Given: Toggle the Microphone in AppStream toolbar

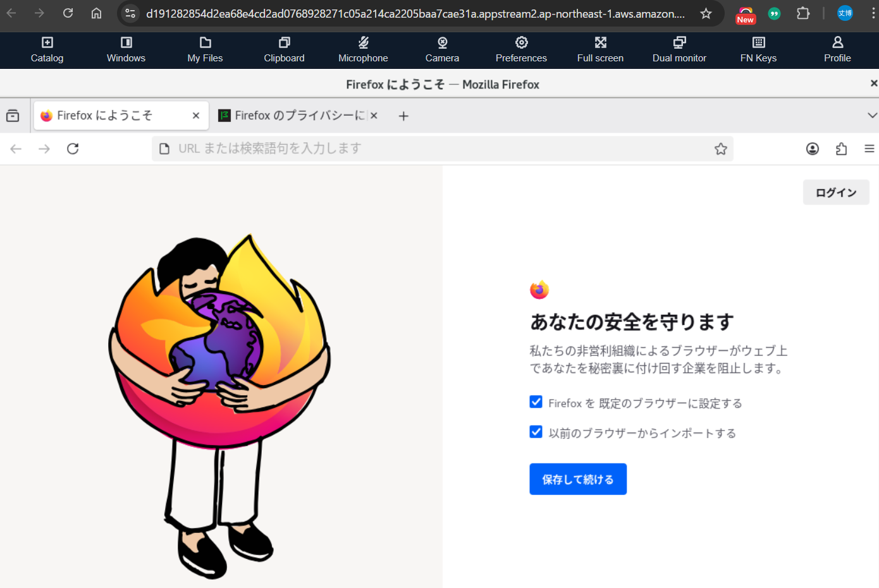Looking at the screenshot, I should (363, 50).
